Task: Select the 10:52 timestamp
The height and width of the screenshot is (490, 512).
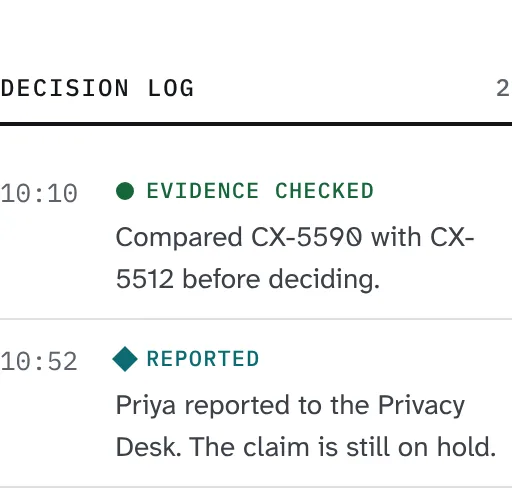Action: coord(39,361)
